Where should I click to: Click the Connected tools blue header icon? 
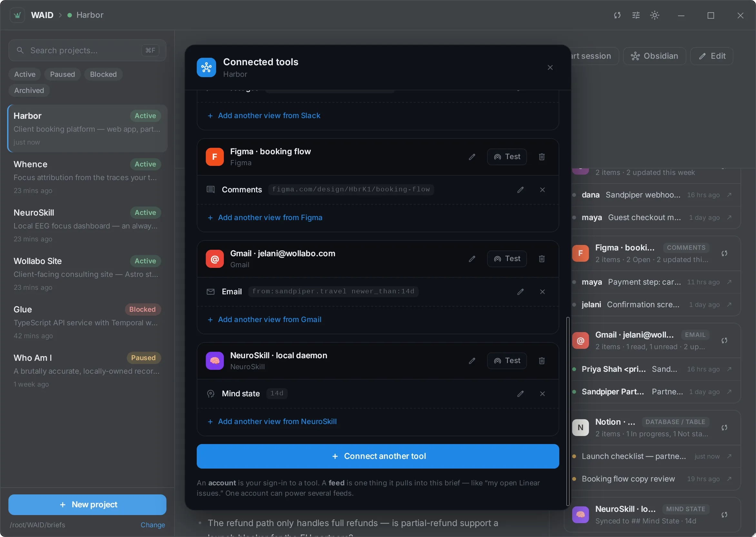click(206, 67)
